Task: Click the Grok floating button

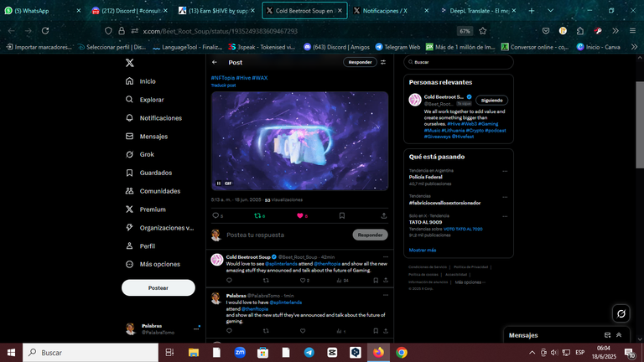Action: (621, 314)
